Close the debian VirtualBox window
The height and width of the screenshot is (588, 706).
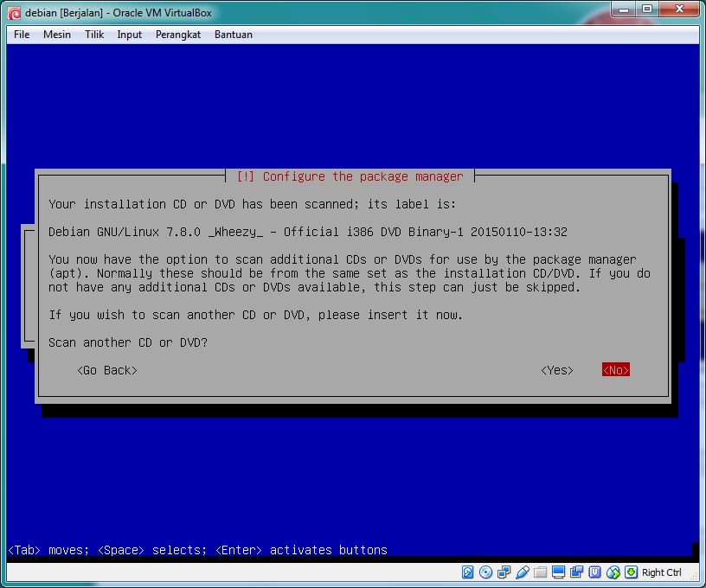679,9
